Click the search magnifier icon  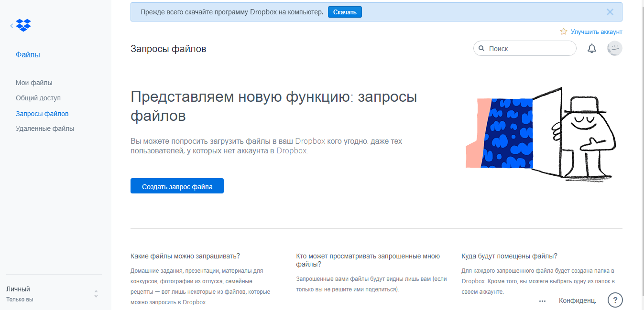(x=481, y=49)
